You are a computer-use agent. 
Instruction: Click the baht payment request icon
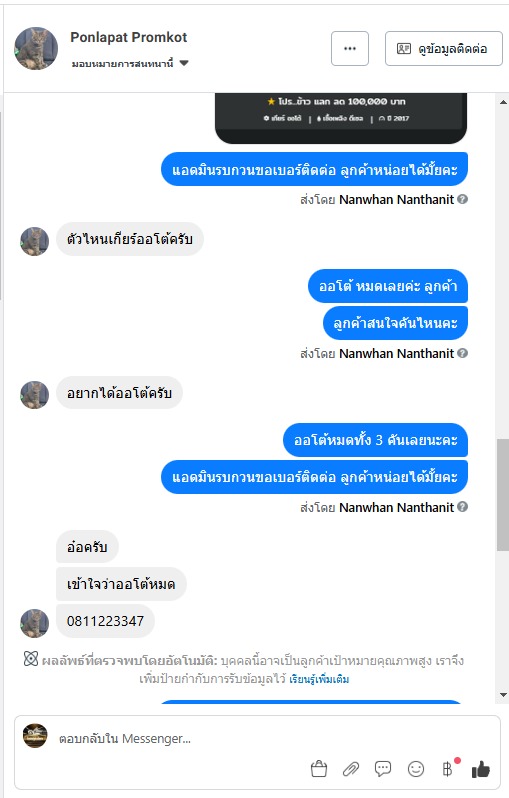pyautogui.click(x=447, y=769)
